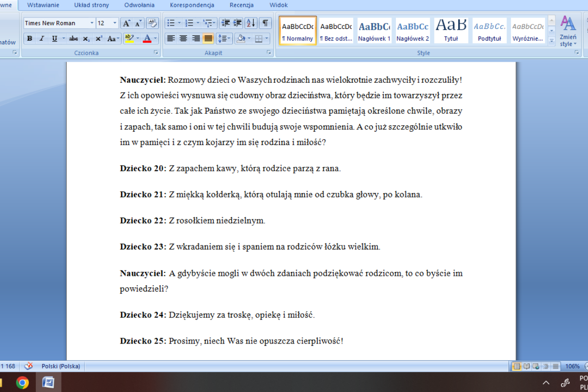Clear formatting with the eraser icon
Screen dimensions: 588x392
pos(152,23)
